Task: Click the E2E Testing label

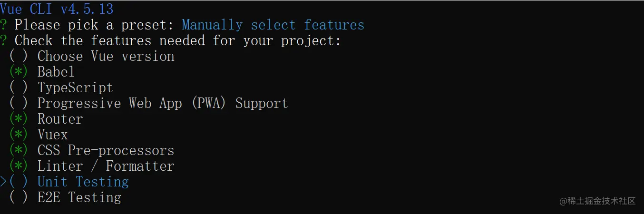Action: [x=79, y=197]
